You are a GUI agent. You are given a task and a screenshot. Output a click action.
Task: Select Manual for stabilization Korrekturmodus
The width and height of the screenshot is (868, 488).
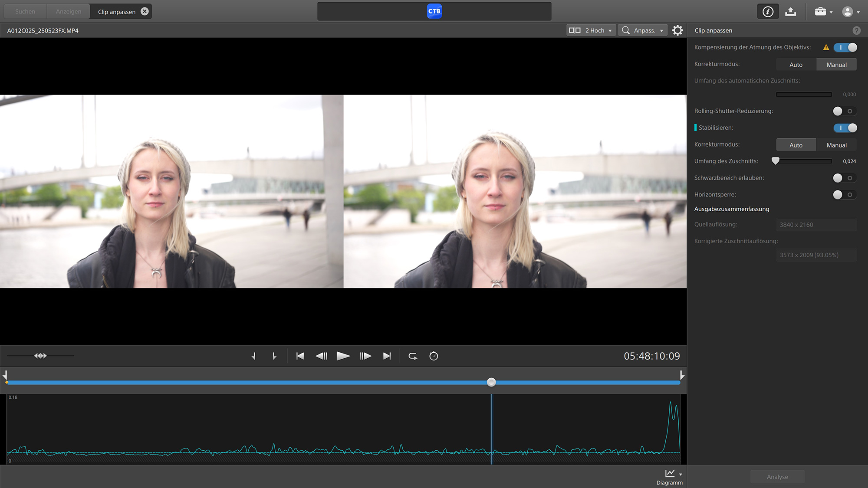pyautogui.click(x=836, y=145)
